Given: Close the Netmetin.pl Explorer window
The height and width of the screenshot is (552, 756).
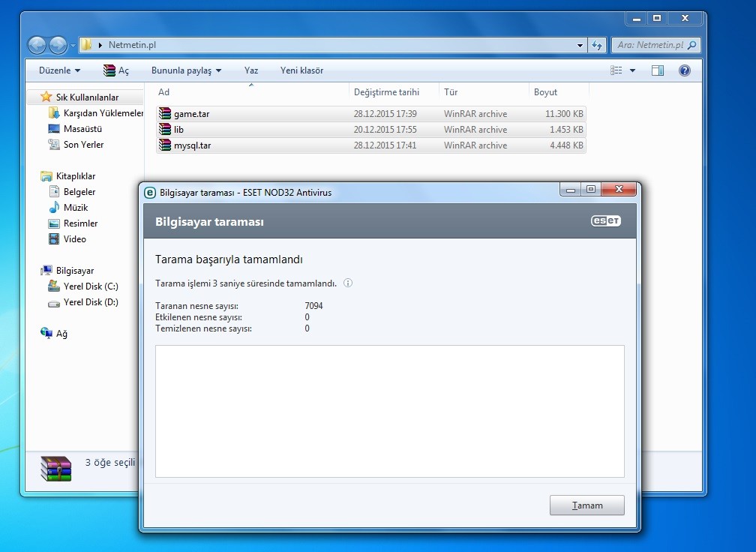Looking at the screenshot, I should point(685,18).
